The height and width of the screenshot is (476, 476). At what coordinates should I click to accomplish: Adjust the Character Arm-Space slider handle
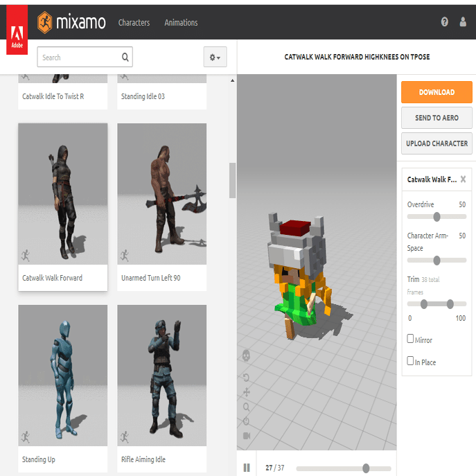(437, 261)
